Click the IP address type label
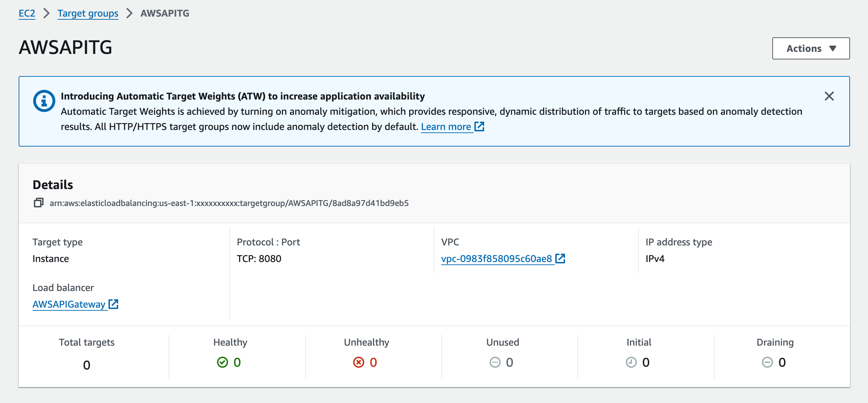Screen dimensions: 868x403 coord(679,242)
